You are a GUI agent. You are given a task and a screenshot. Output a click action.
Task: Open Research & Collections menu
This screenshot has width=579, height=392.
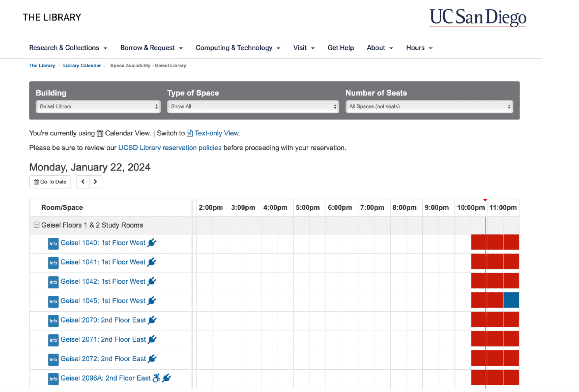[68, 48]
